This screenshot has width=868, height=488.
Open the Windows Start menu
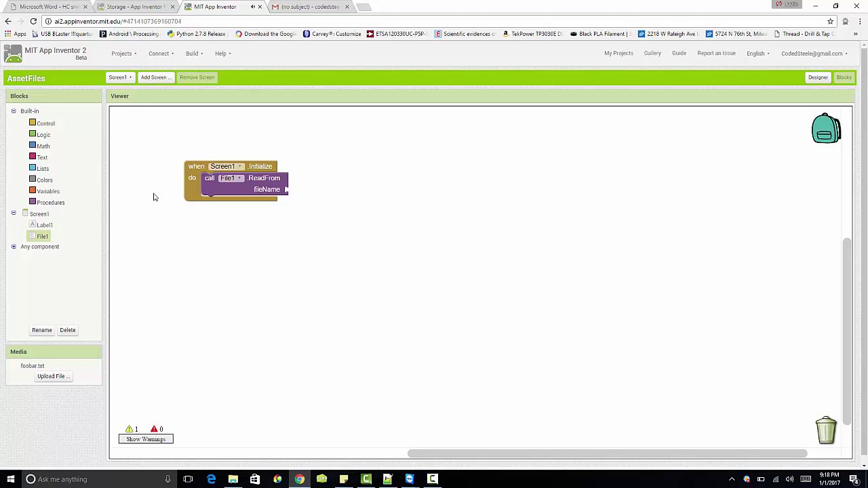tap(10, 479)
